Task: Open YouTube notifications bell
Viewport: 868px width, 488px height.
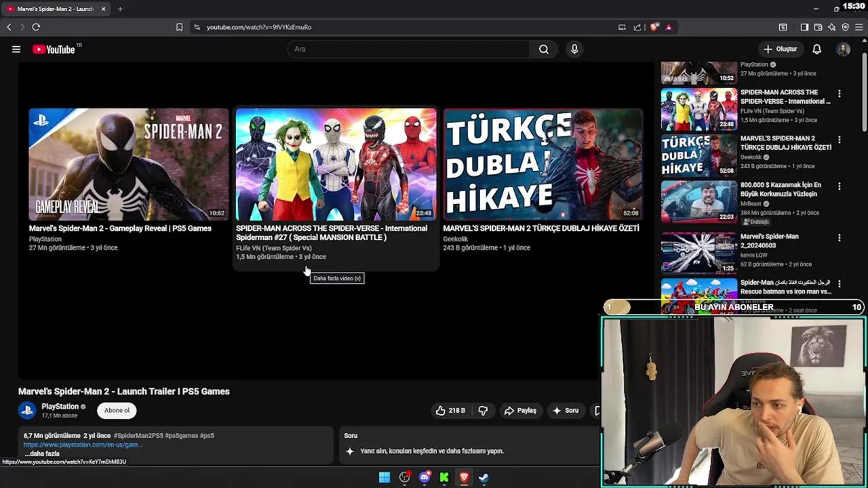Action: tap(817, 49)
